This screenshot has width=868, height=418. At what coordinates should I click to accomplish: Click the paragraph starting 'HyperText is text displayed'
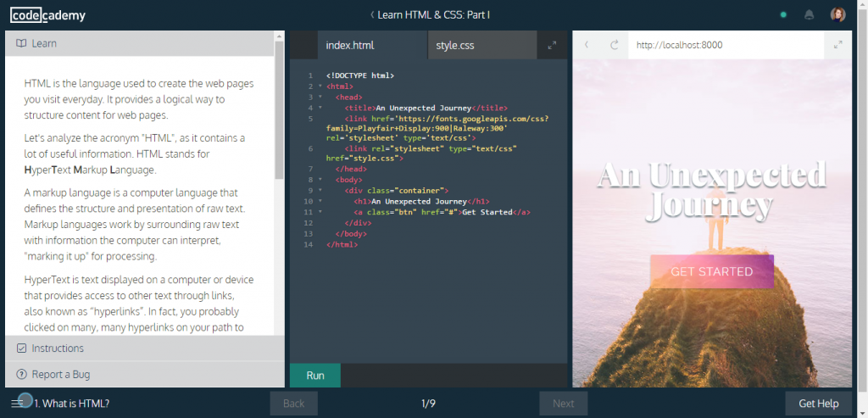139,304
